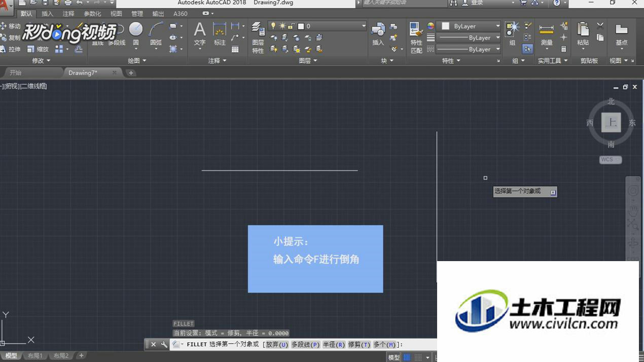
Task: Toggle layer on/off lightbulb icon
Action: [x=273, y=26]
